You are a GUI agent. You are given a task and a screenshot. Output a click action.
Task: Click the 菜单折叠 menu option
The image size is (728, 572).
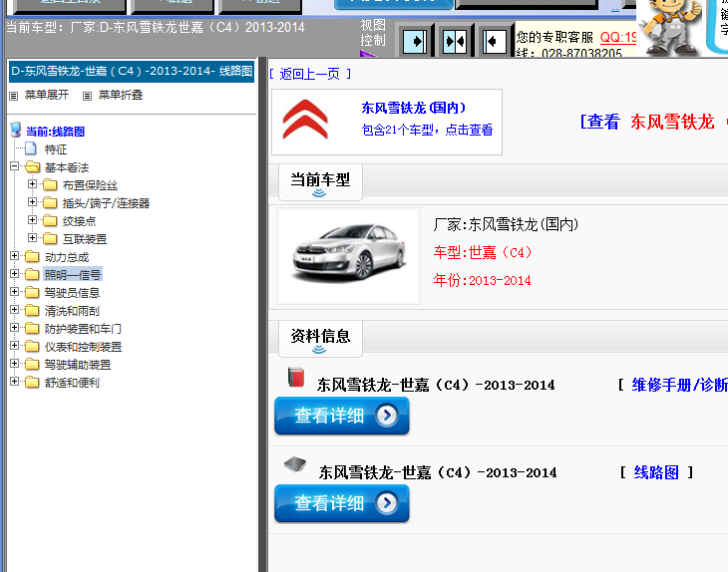(x=121, y=95)
